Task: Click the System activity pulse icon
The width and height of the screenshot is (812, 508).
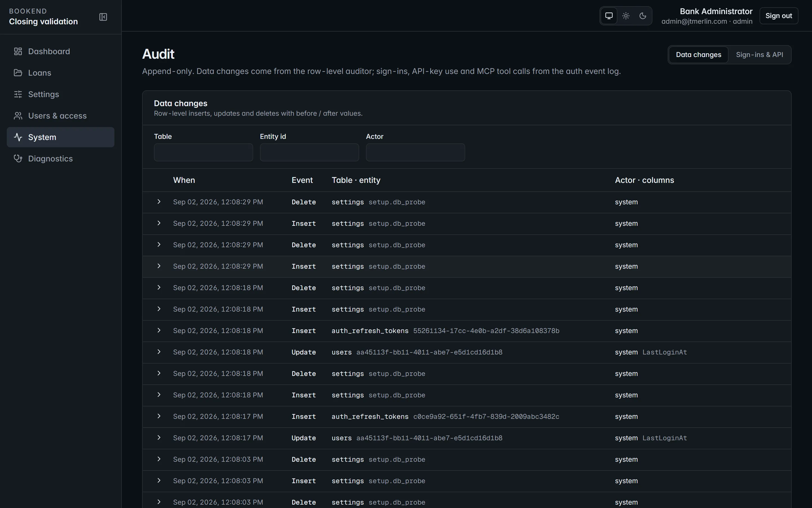Action: 18,137
